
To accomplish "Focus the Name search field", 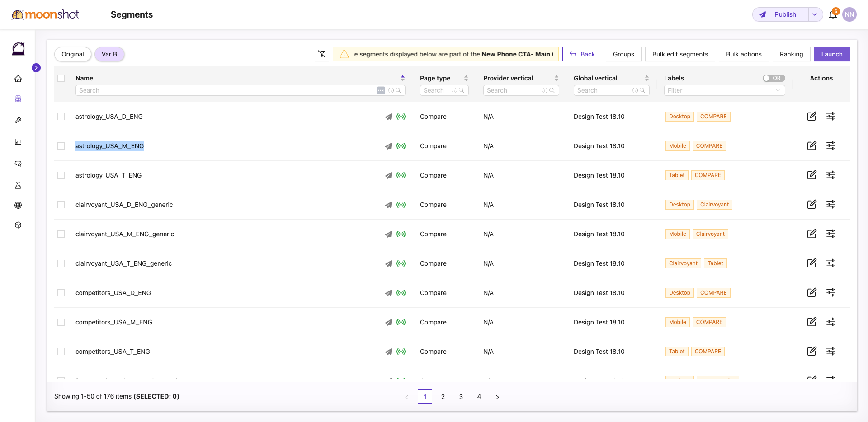I will tap(240, 90).
